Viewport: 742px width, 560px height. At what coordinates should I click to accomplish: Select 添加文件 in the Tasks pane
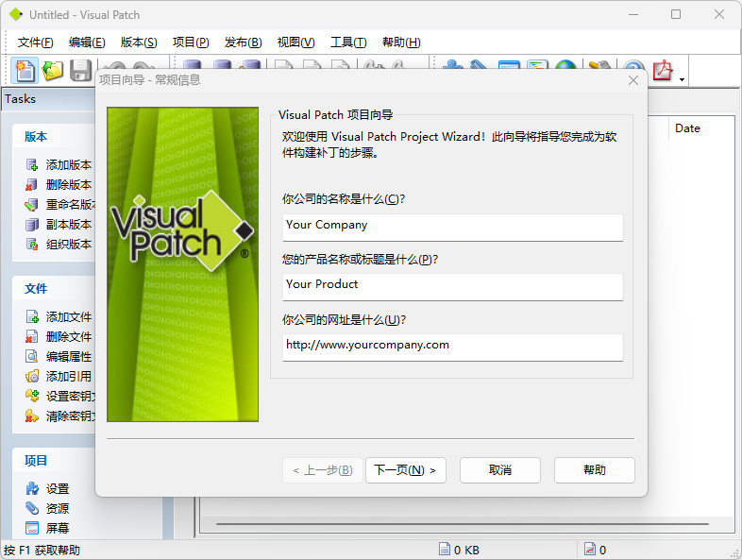(x=59, y=316)
